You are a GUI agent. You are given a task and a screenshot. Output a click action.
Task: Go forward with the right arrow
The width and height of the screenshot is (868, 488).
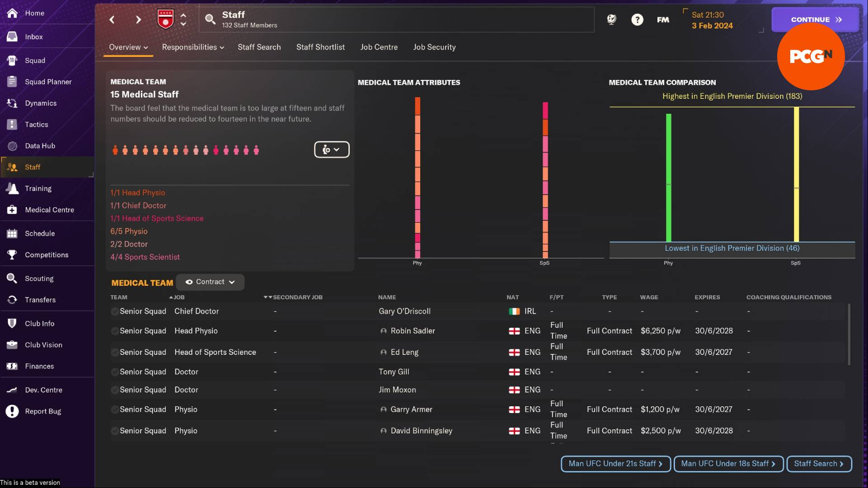[x=138, y=19]
